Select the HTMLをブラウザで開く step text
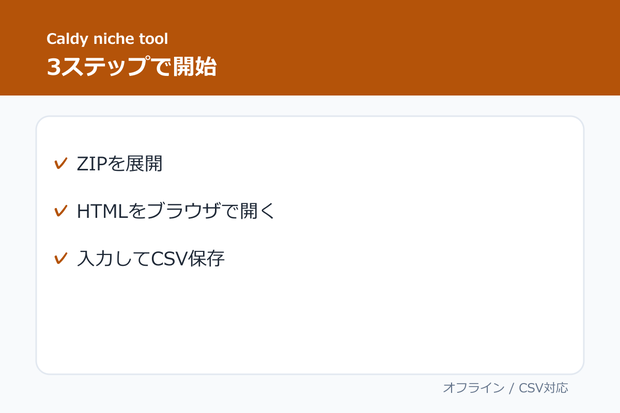Image resolution: width=620 pixels, height=413 pixels. coord(176,211)
